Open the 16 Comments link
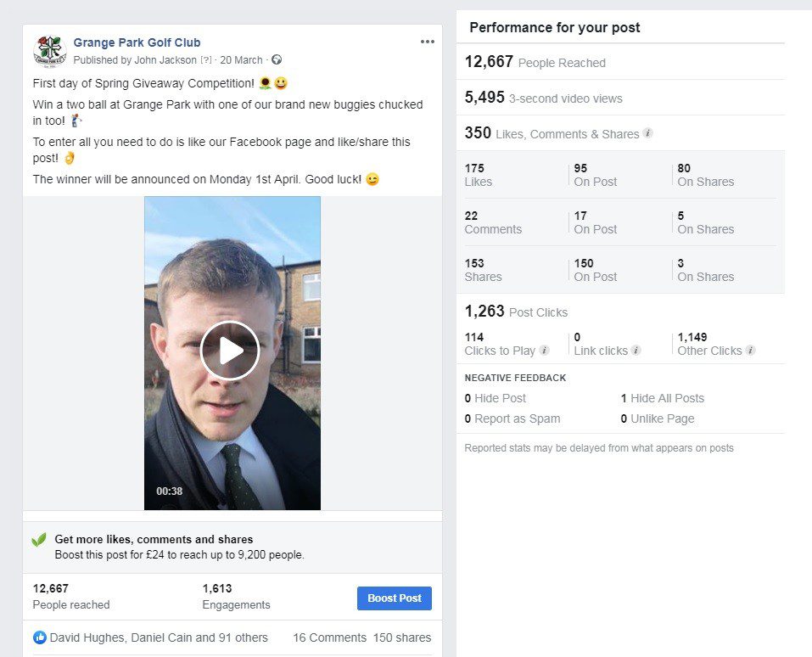This screenshot has height=657, width=812. coord(329,637)
